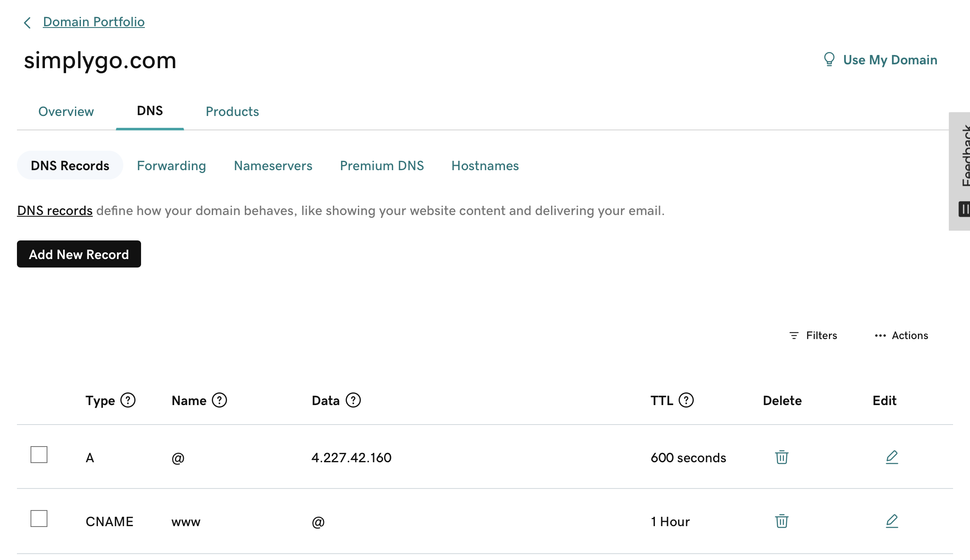Screen dimensions: 970x560
Task: Select the A record checkbox
Action: (39, 455)
